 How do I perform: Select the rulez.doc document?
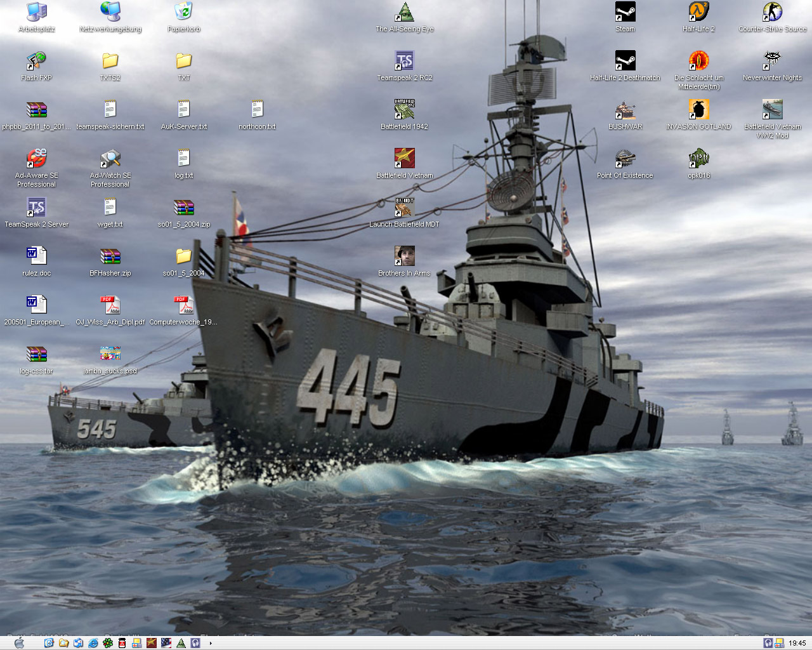pyautogui.click(x=37, y=262)
